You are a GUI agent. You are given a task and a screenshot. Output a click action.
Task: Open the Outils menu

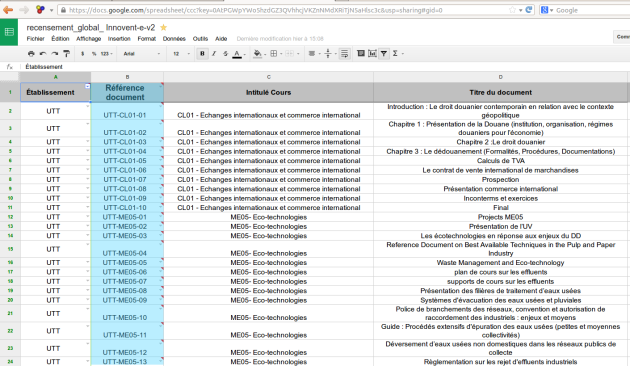pos(200,39)
